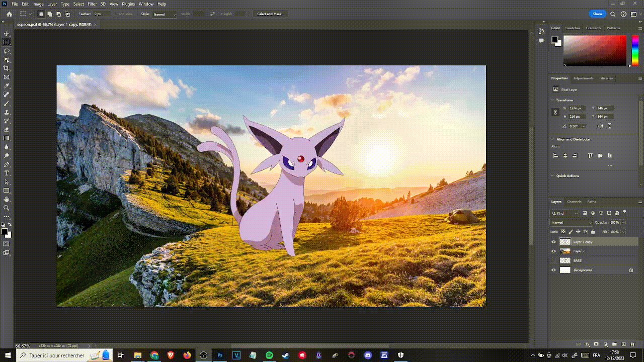The width and height of the screenshot is (644, 362).
Task: Click the Share button
Action: pos(597,14)
